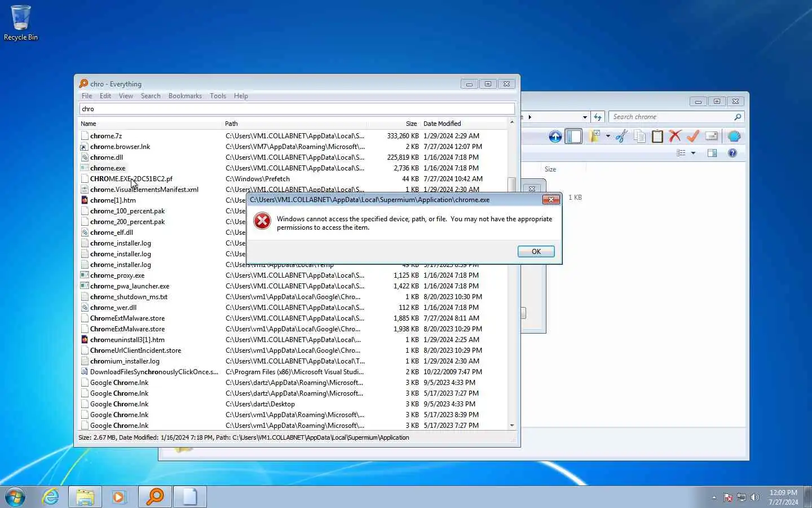Open the Search menu in Everything
Viewport: 812px width, 508px height.
point(151,96)
